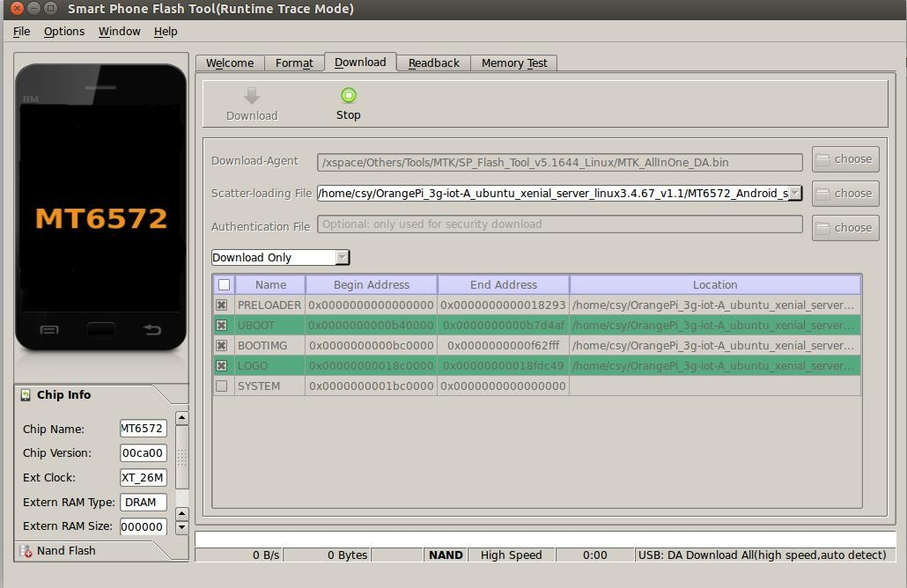
Task: Open the Window menu
Action: click(x=119, y=31)
